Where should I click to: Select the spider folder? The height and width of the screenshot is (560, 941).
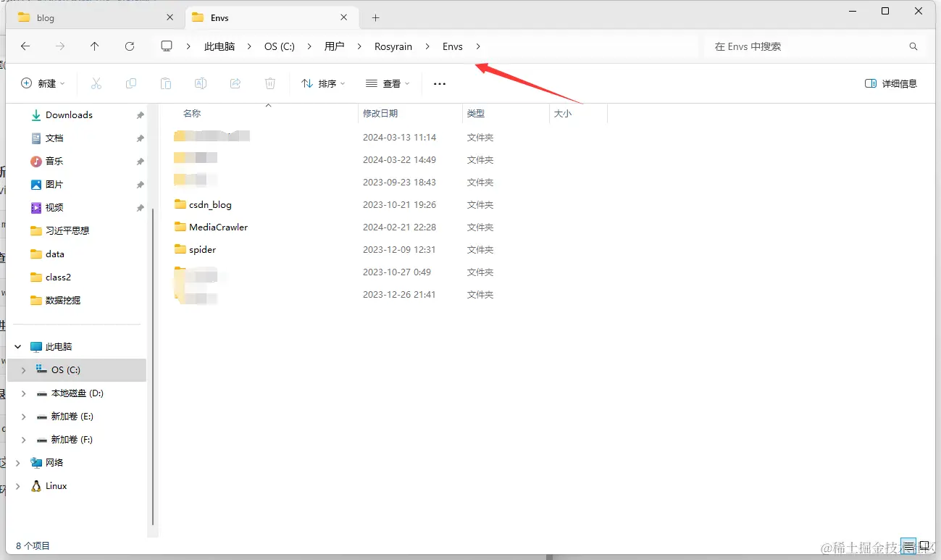[x=196, y=249]
